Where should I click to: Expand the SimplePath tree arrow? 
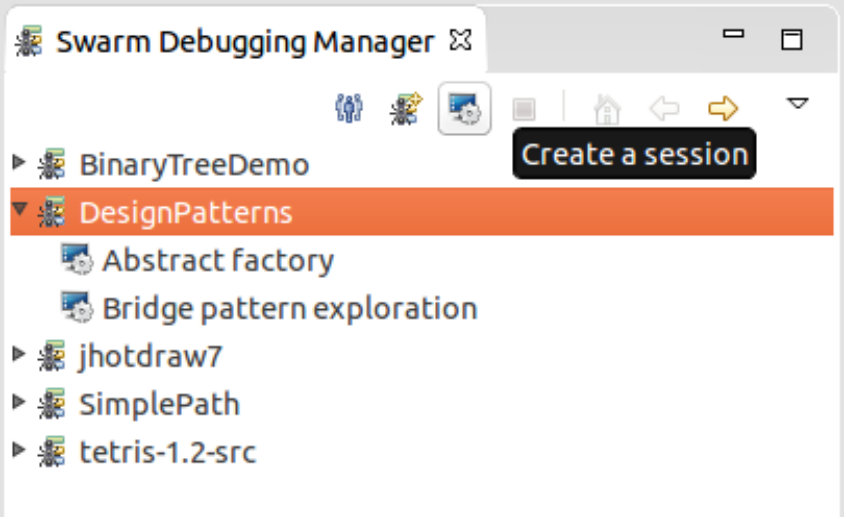[19, 401]
